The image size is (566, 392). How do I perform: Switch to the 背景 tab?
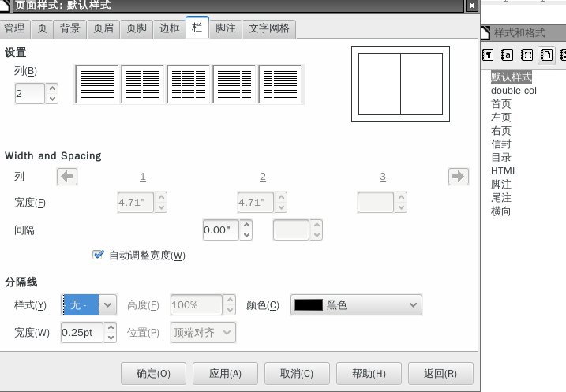tap(70, 28)
